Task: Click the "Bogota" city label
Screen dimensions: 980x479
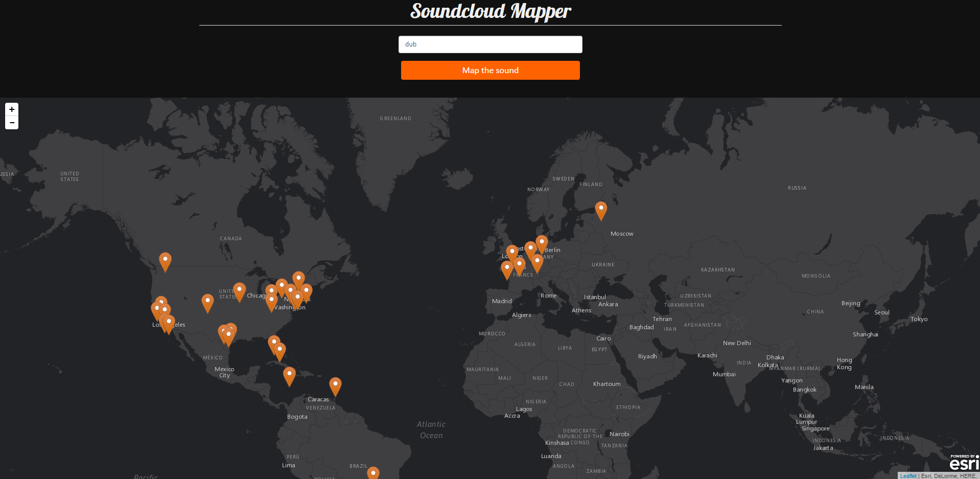Action: click(x=297, y=417)
